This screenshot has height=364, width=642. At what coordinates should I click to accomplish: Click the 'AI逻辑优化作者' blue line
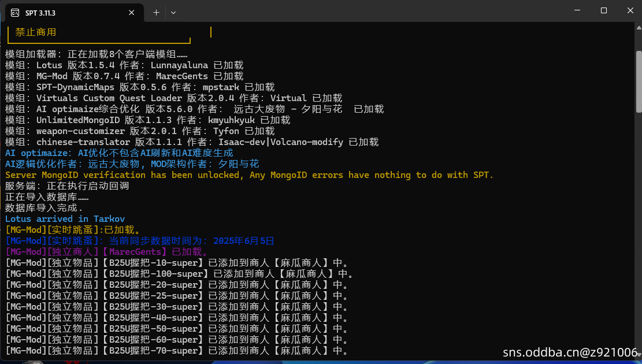[132, 164]
